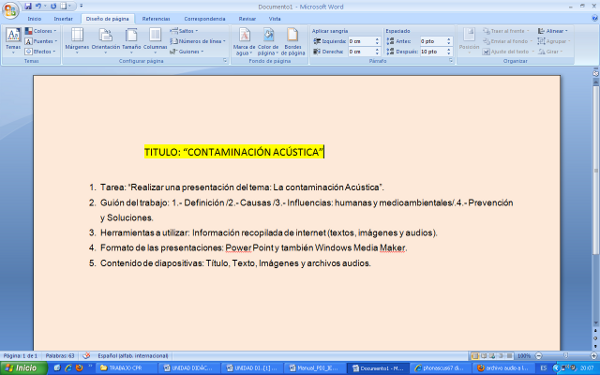The width and height of the screenshot is (600, 375).
Task: Switch to the Insertar ribbon tab
Action: [x=63, y=19]
